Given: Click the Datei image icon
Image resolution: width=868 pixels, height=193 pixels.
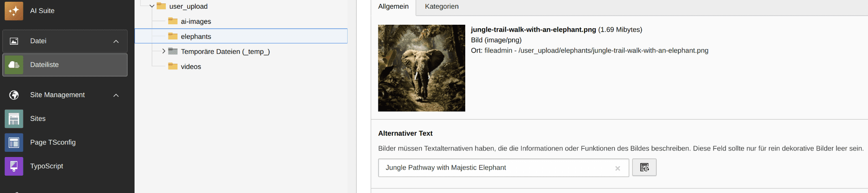Looking at the screenshot, I should pyautogui.click(x=14, y=41).
